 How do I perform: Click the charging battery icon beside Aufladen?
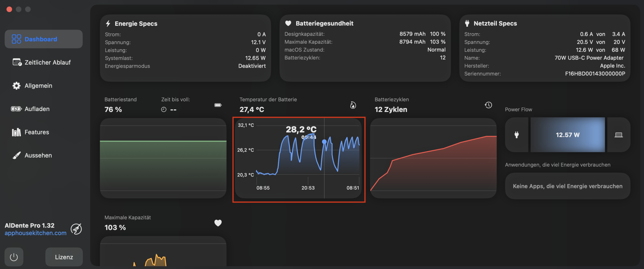(16, 109)
